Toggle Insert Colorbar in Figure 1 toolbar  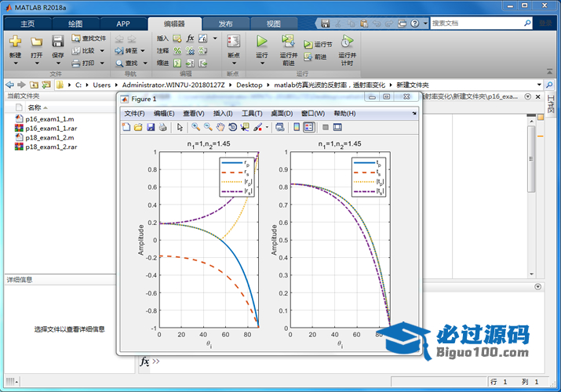click(x=297, y=127)
